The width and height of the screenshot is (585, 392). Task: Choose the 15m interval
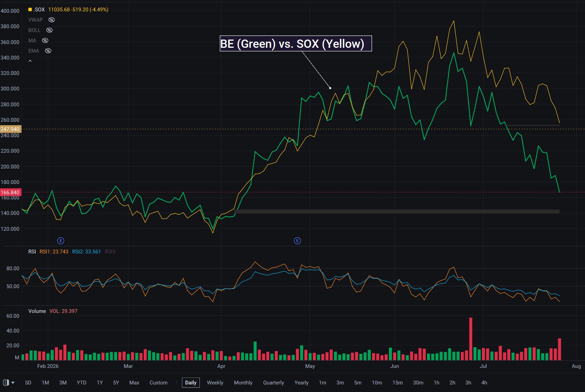coord(398,382)
